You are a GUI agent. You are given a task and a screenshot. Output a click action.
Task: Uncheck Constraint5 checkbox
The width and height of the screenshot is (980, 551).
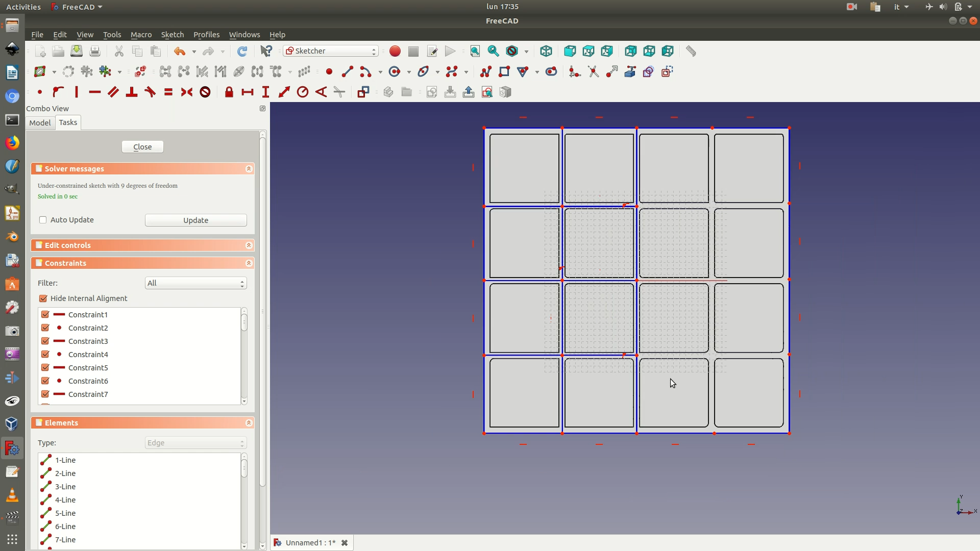pos(45,368)
